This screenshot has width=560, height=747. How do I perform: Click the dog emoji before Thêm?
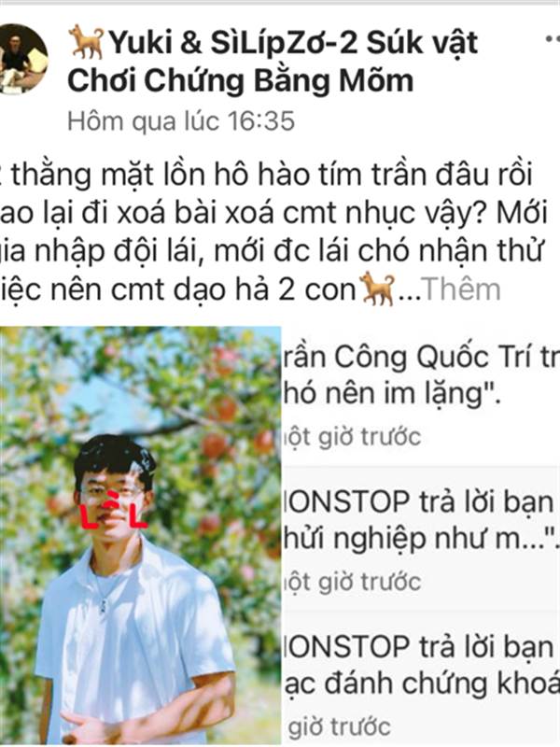pyautogui.click(x=377, y=289)
